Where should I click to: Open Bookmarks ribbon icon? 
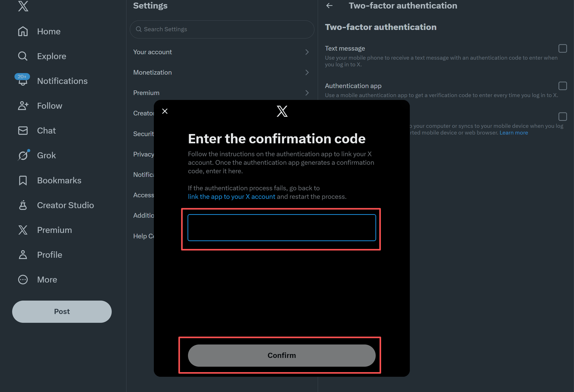click(x=23, y=180)
